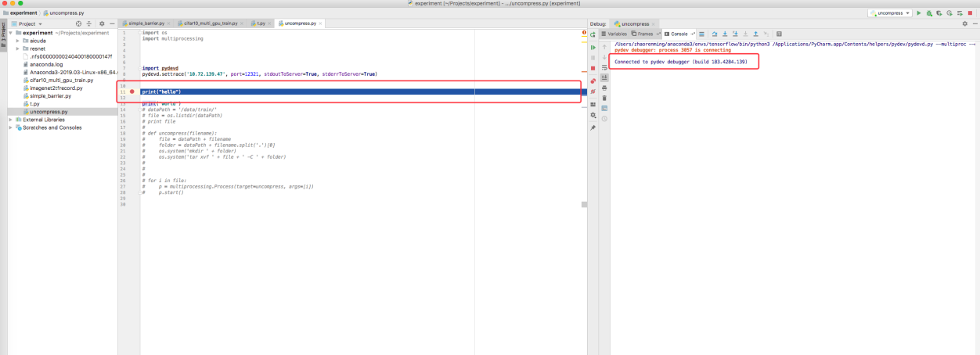The width and height of the screenshot is (980, 355).
Task: Close the t.py editor tab
Action: pyautogui.click(x=267, y=24)
